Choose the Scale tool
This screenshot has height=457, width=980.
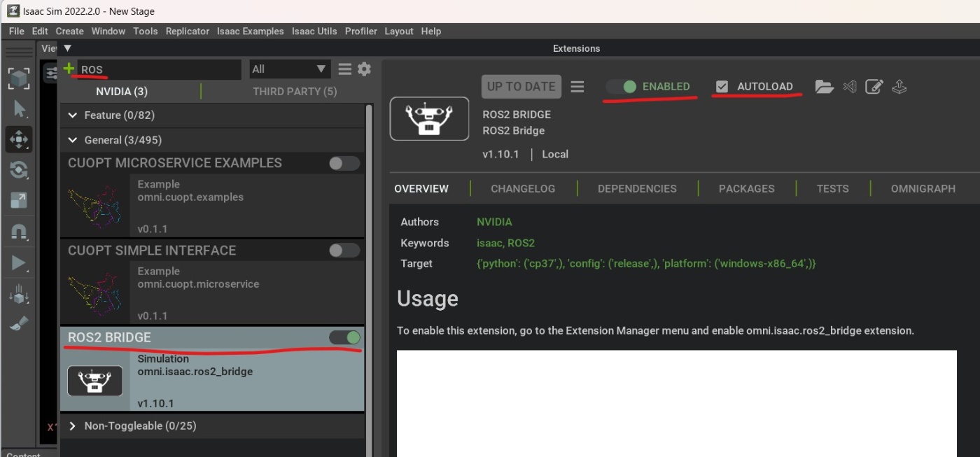click(19, 201)
